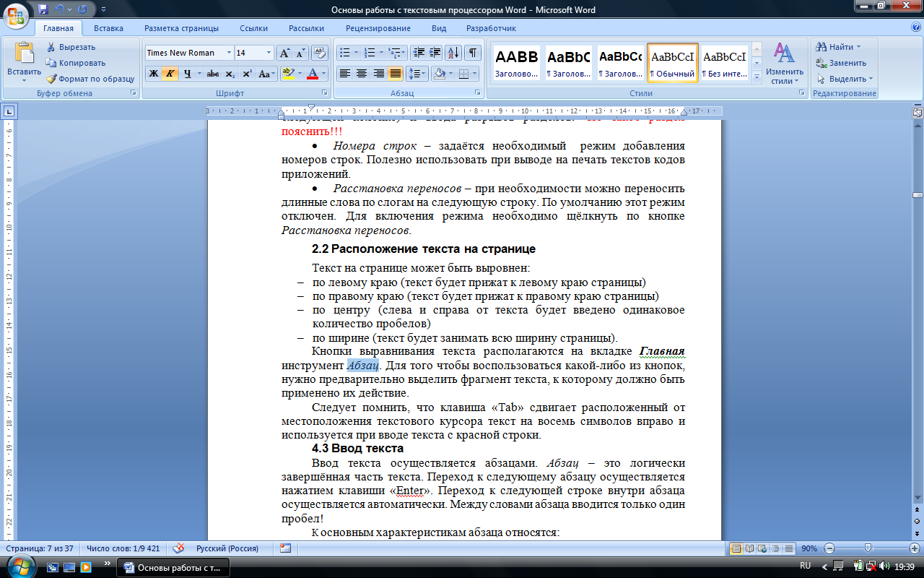Screen dimensions: 924x578
Task: Open numbering list dropdown arrow
Action: 380,53
